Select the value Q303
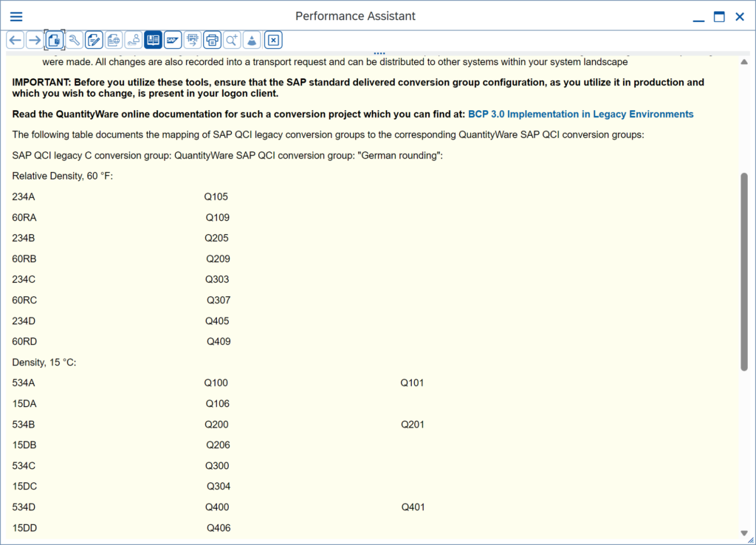This screenshot has height=545, width=756. (217, 280)
